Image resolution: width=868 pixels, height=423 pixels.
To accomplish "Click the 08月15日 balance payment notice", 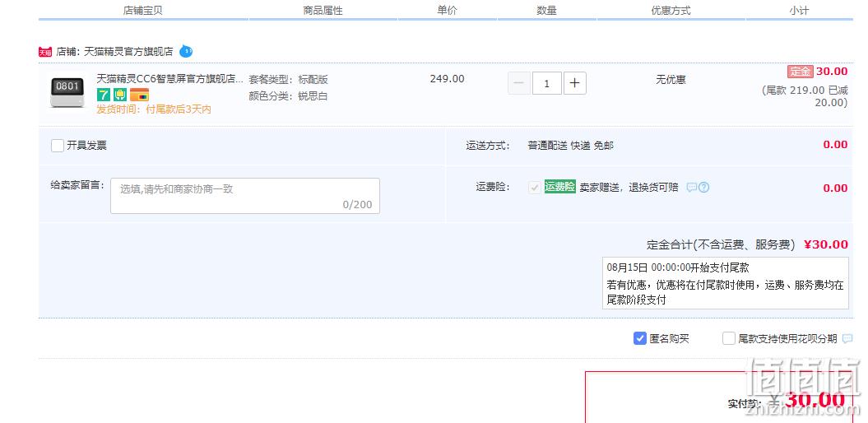I will tap(725, 283).
